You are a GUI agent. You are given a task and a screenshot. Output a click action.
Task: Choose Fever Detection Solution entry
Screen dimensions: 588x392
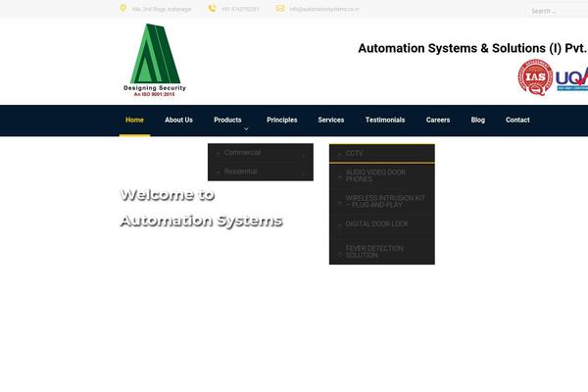click(x=382, y=251)
